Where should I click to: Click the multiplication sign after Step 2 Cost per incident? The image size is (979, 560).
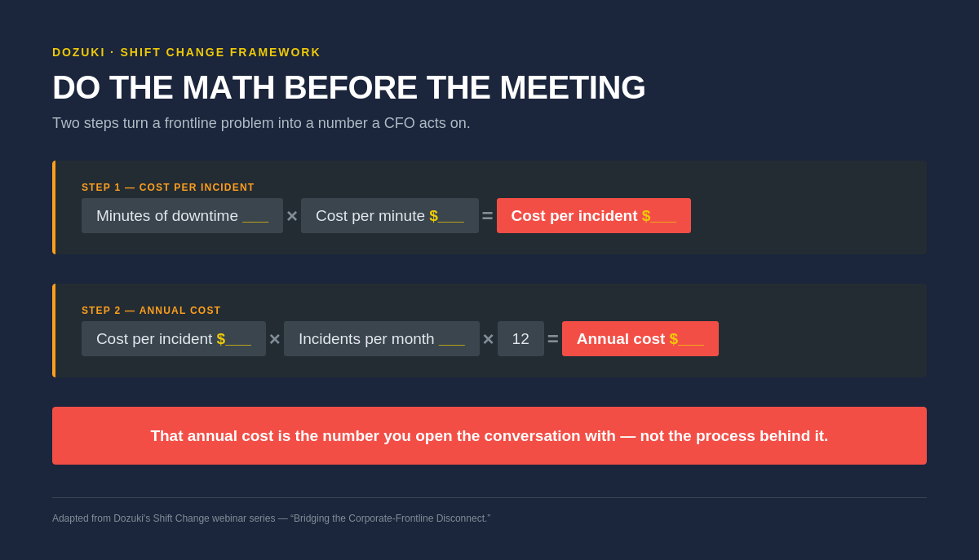tap(275, 339)
